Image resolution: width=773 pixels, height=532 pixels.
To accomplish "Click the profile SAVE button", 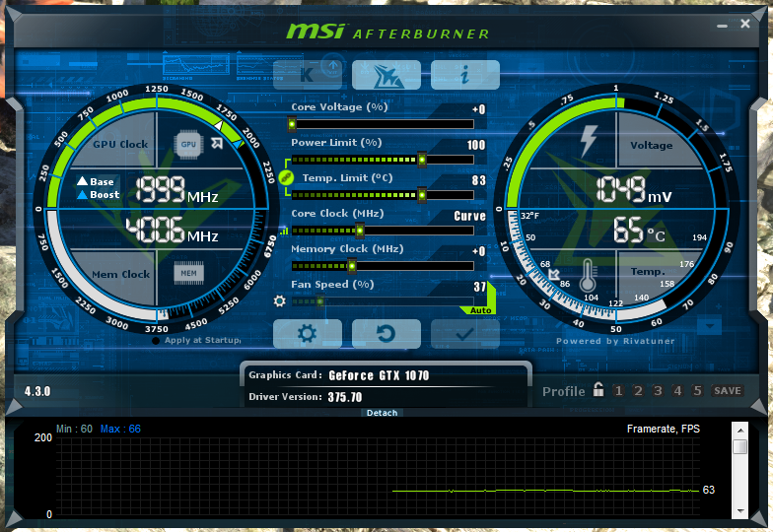I will (728, 390).
